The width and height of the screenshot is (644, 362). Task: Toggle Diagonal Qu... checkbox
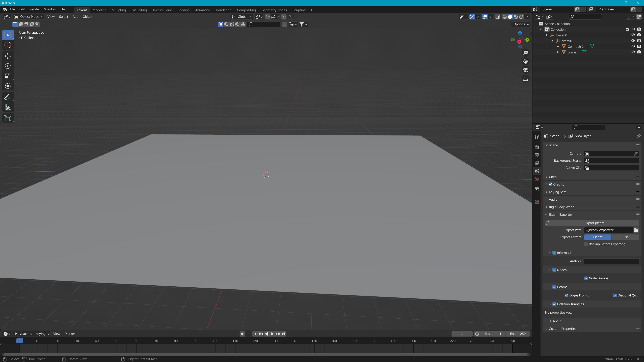coord(615,295)
